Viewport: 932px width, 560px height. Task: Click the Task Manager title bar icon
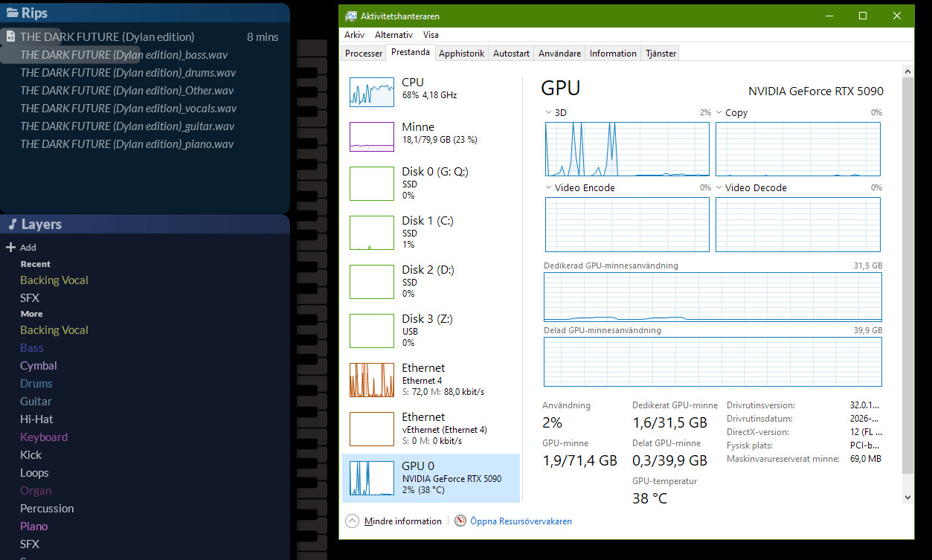point(350,16)
